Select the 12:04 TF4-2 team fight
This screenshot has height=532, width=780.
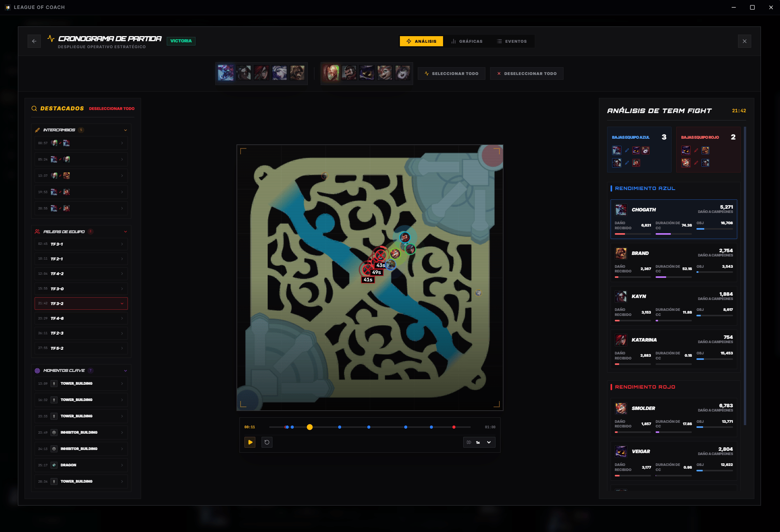81,274
